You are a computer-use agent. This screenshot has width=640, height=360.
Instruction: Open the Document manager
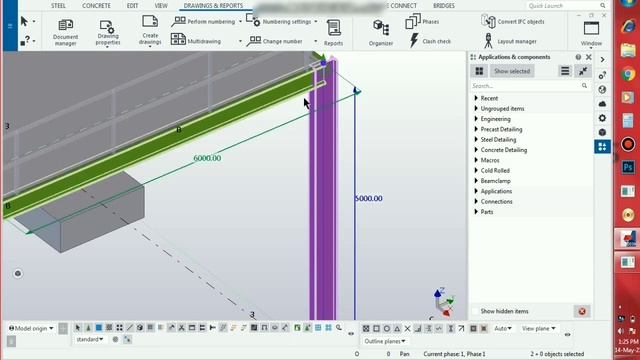(x=65, y=32)
